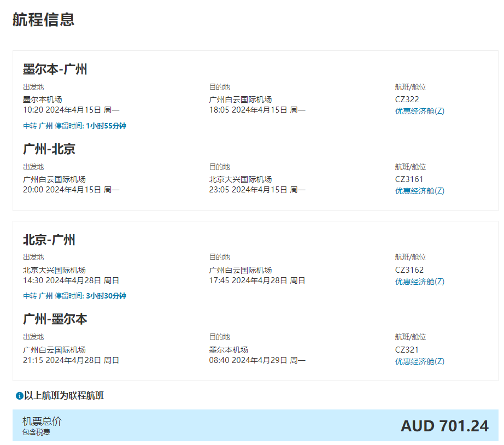Click the 1小时55分钟 Guangzhou transfer notice
The image size is (504, 445).
74,126
